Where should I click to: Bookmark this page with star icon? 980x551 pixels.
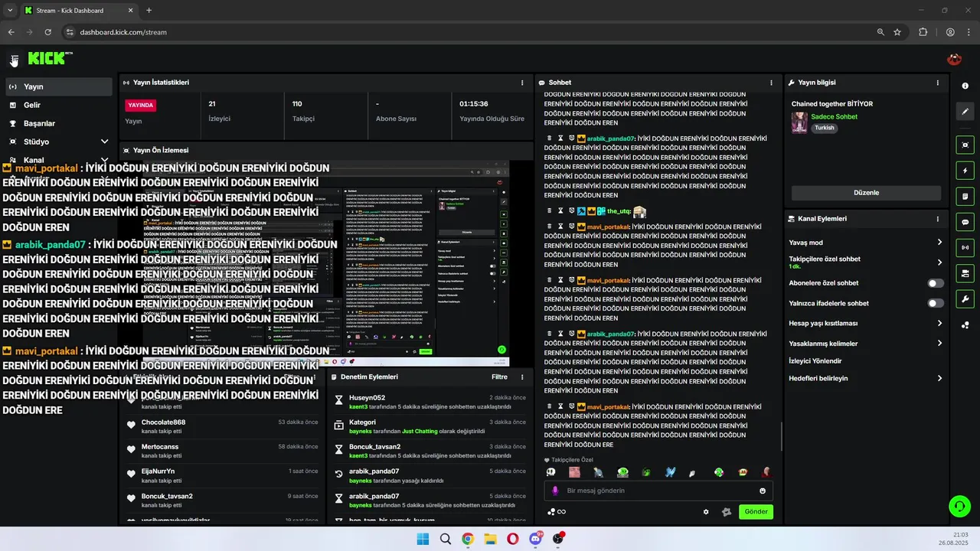click(897, 32)
